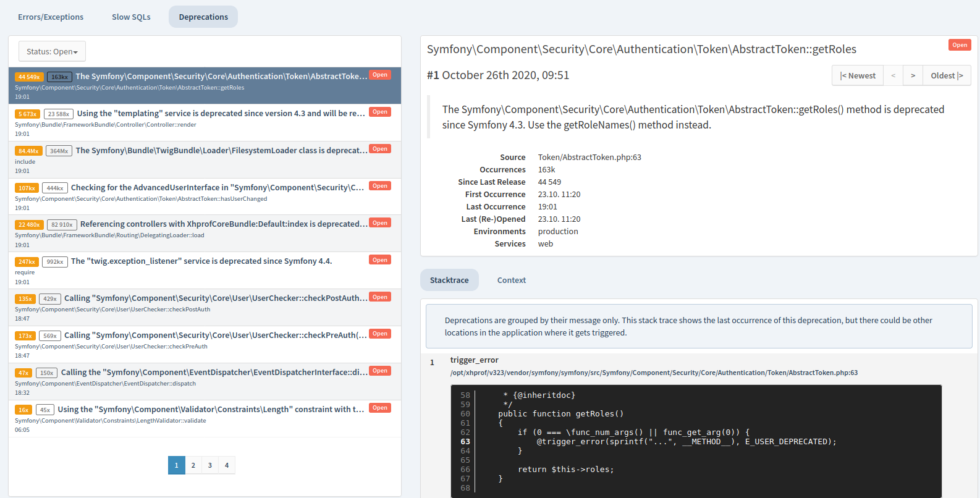Open the twig.exception_listener deprecation entry
980x498 pixels.
[x=205, y=271]
